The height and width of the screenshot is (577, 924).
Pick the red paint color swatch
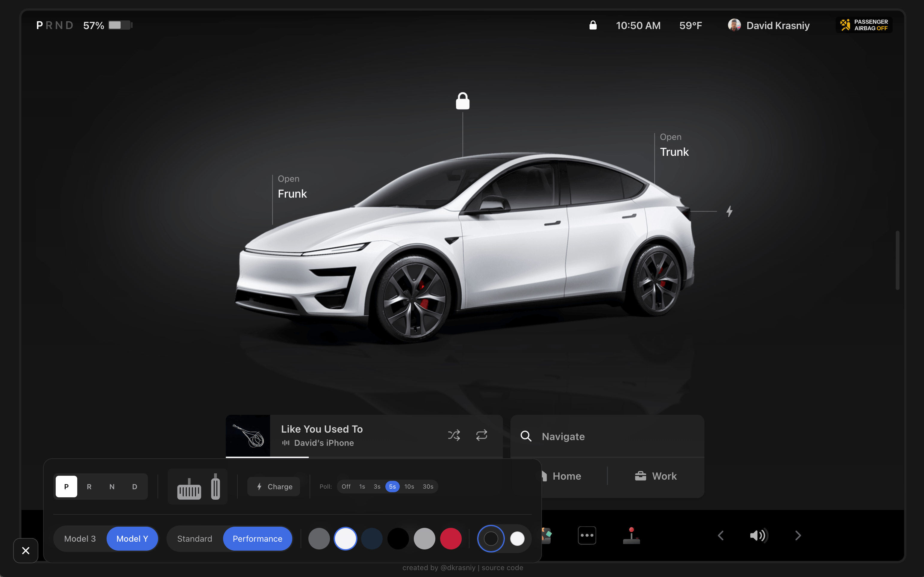tap(451, 538)
